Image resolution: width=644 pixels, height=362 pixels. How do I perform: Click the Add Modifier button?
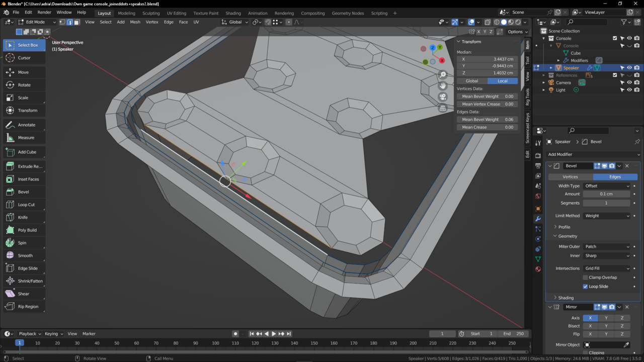point(594,154)
